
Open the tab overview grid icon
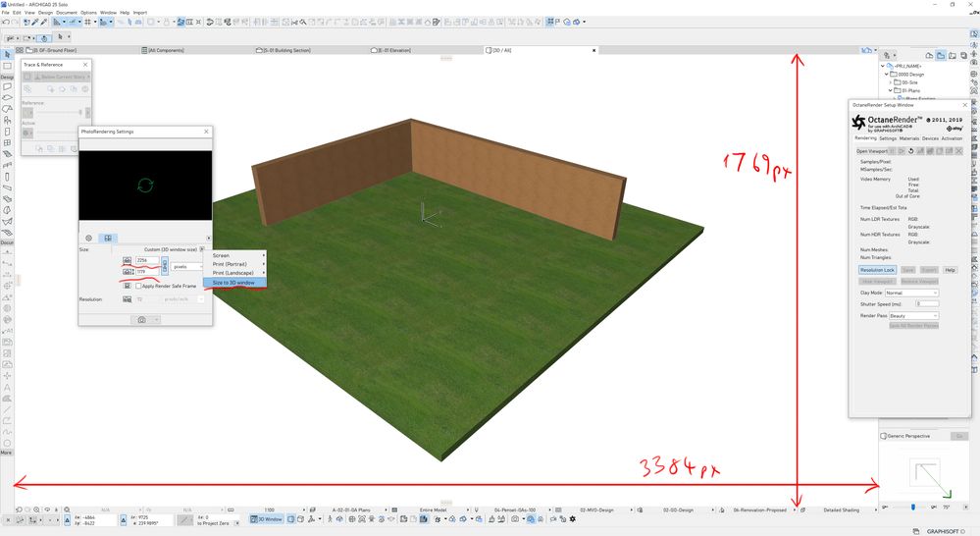(20, 50)
